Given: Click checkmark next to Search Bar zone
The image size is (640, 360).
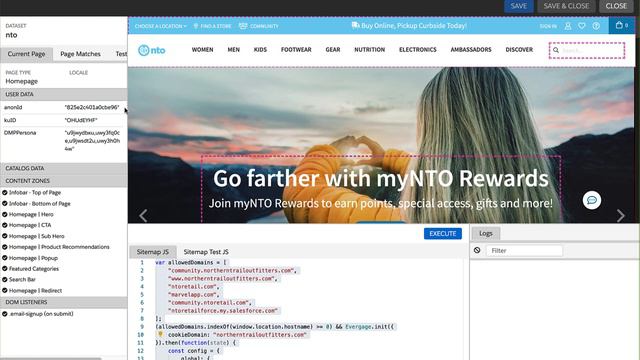Looking at the screenshot, I should point(5,280).
